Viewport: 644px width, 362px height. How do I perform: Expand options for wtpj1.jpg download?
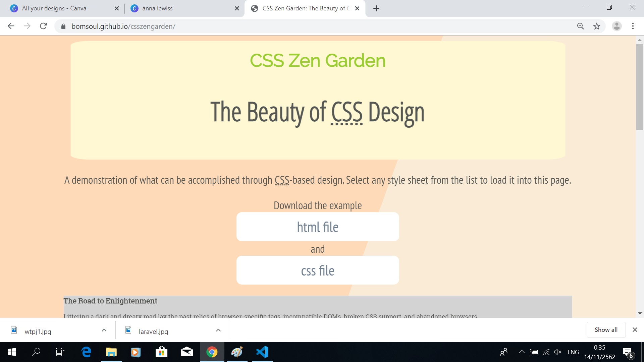tap(104, 330)
